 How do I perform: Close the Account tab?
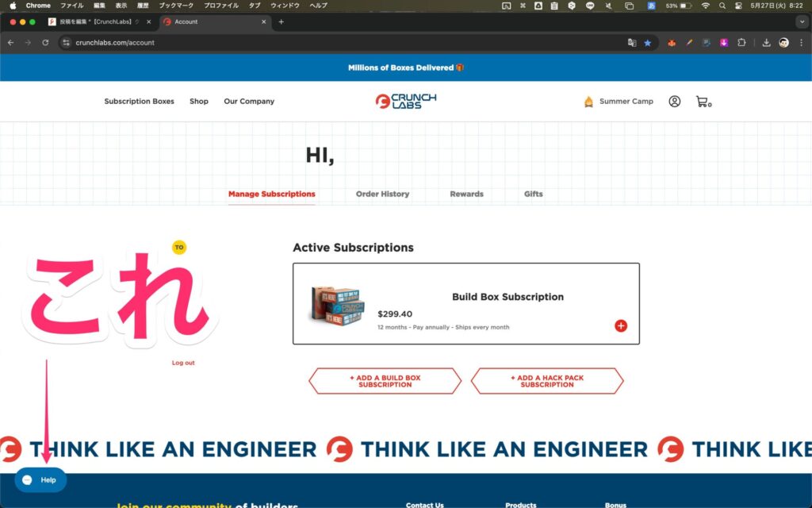point(263,21)
